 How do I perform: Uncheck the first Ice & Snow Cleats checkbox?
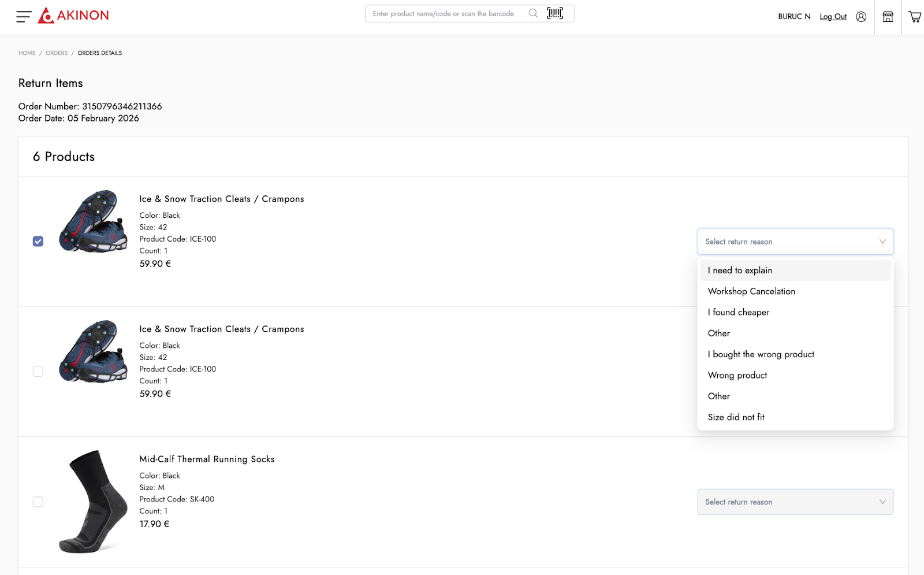[x=38, y=242]
